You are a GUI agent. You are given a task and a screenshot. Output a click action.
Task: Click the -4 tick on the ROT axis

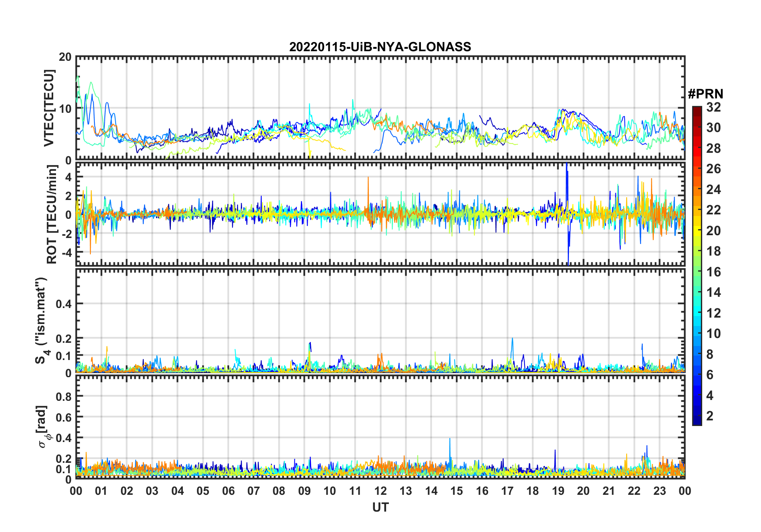coord(66,252)
